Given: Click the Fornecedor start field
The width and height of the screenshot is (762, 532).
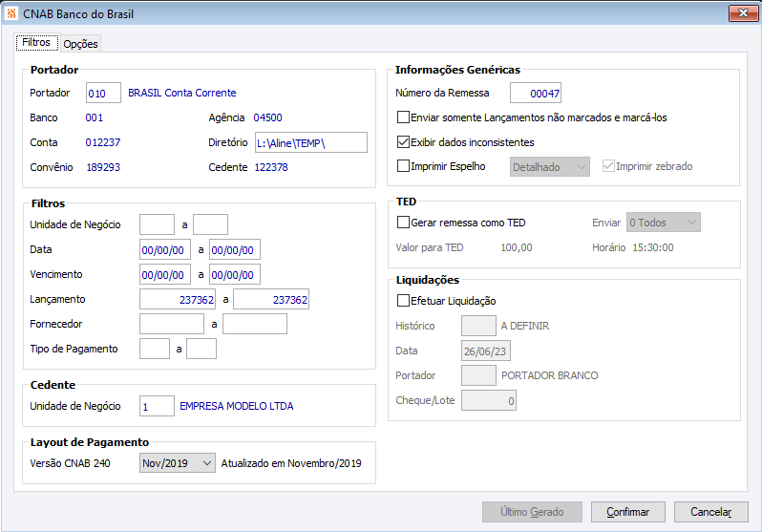Looking at the screenshot, I should (x=171, y=324).
